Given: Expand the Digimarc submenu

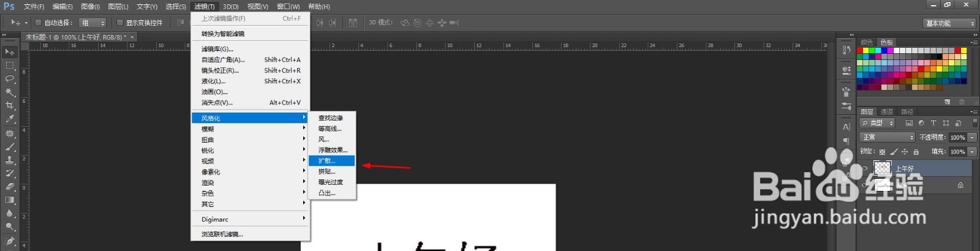Looking at the screenshot, I should (251, 219).
